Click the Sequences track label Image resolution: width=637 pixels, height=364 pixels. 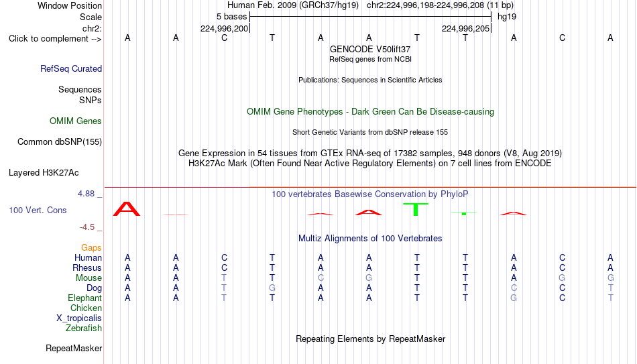point(80,89)
